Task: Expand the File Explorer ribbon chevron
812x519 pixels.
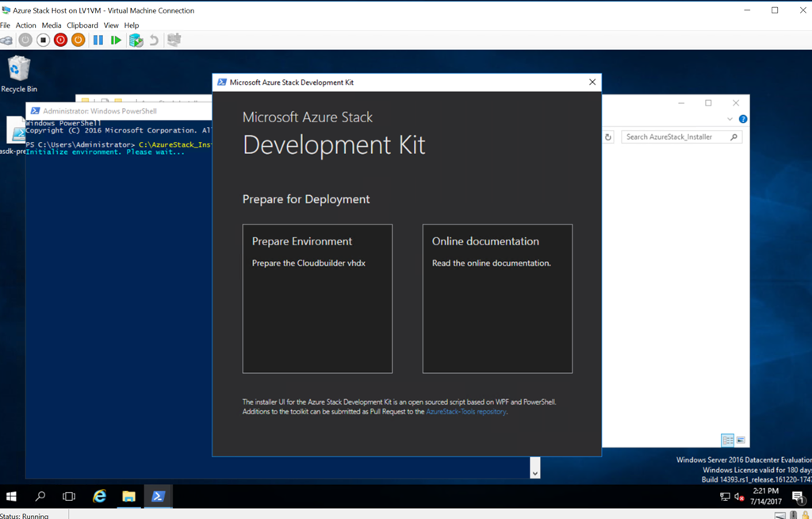Action: (x=730, y=119)
